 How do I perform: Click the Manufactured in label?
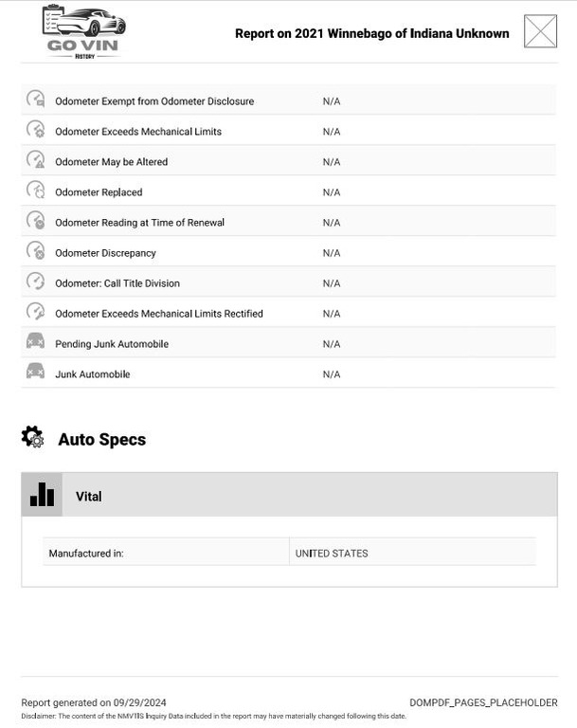pyautogui.click(x=86, y=553)
